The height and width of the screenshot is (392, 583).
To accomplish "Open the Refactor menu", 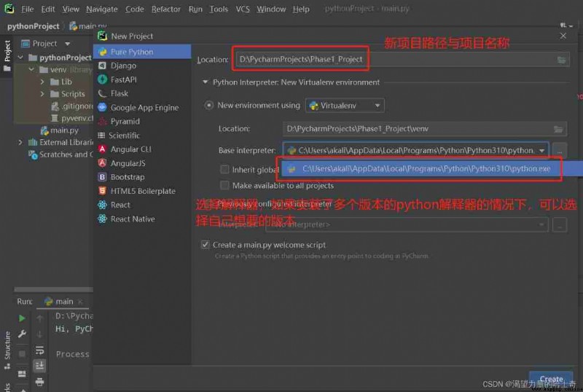I will tap(166, 9).
